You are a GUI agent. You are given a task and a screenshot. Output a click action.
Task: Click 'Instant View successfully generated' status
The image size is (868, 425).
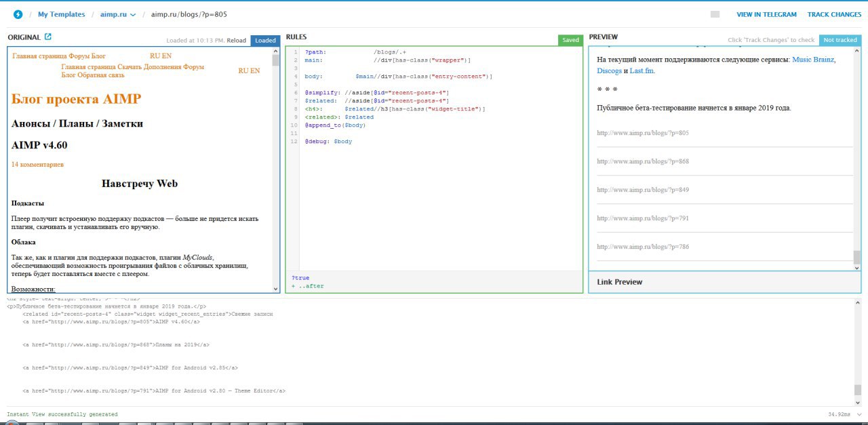coord(62,414)
